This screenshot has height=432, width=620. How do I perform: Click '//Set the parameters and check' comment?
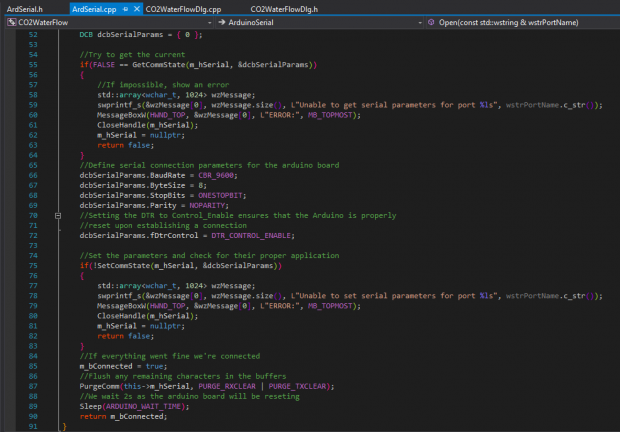[x=209, y=255]
